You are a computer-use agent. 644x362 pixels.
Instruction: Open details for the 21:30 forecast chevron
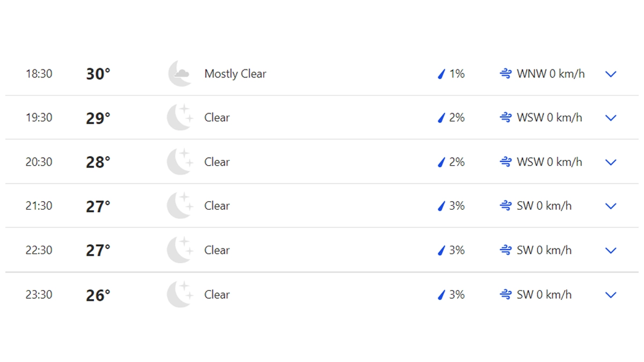(x=611, y=206)
